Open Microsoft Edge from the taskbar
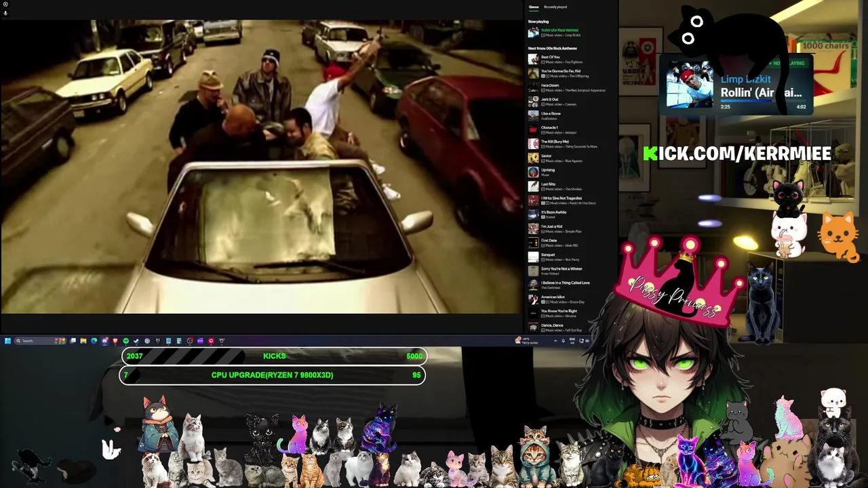This screenshot has height=488, width=868. 94,341
